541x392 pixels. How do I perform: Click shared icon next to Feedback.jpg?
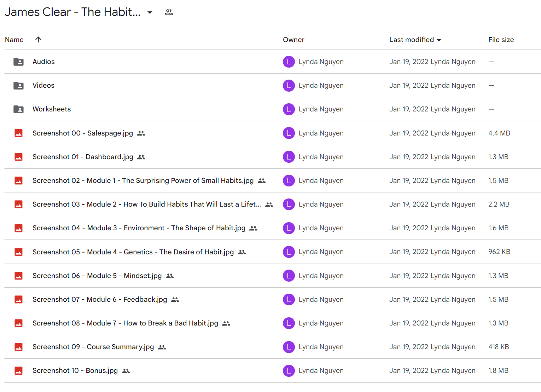coord(175,300)
